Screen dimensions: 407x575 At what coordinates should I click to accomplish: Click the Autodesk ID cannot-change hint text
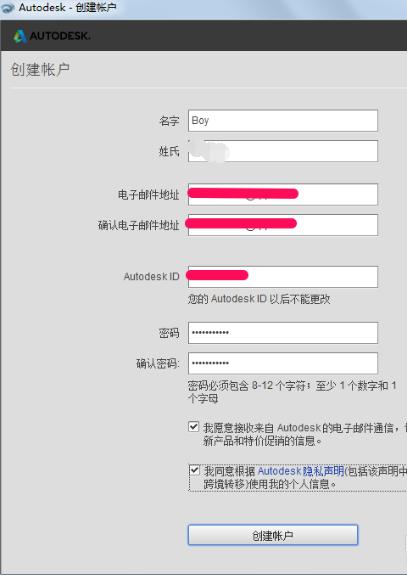259,299
